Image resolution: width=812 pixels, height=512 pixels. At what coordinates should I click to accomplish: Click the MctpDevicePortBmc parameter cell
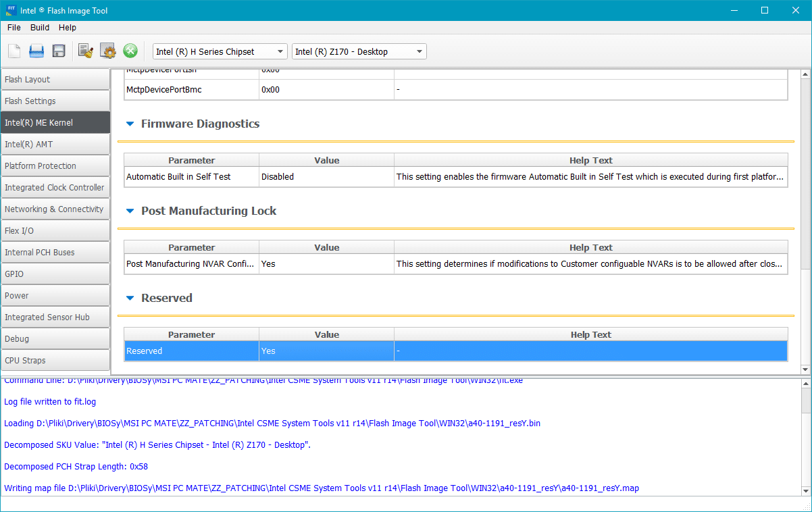pyautogui.click(x=192, y=90)
